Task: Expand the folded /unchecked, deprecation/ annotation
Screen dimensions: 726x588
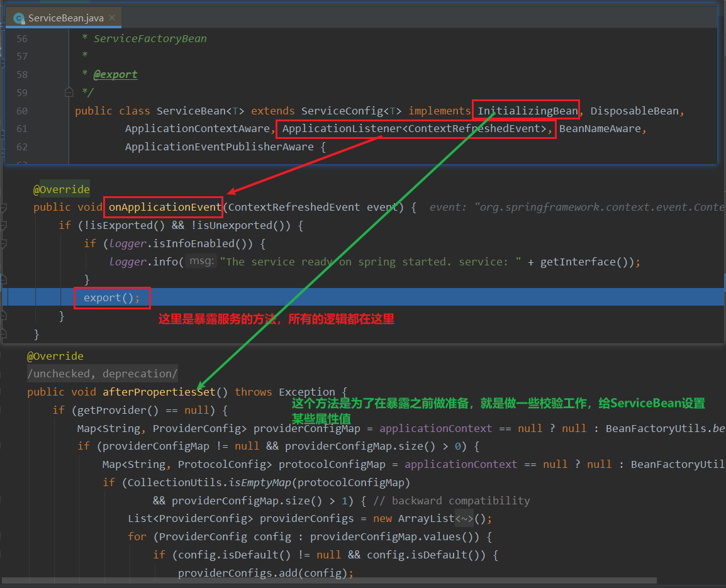Action: tap(103, 374)
